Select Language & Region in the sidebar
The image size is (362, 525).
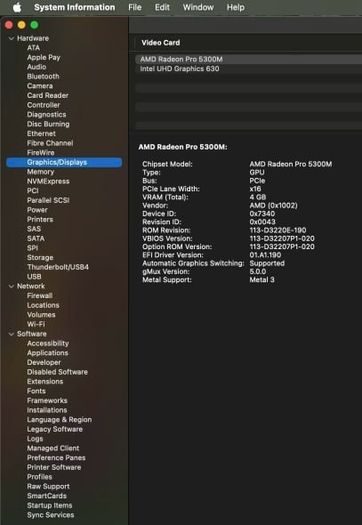point(59,420)
